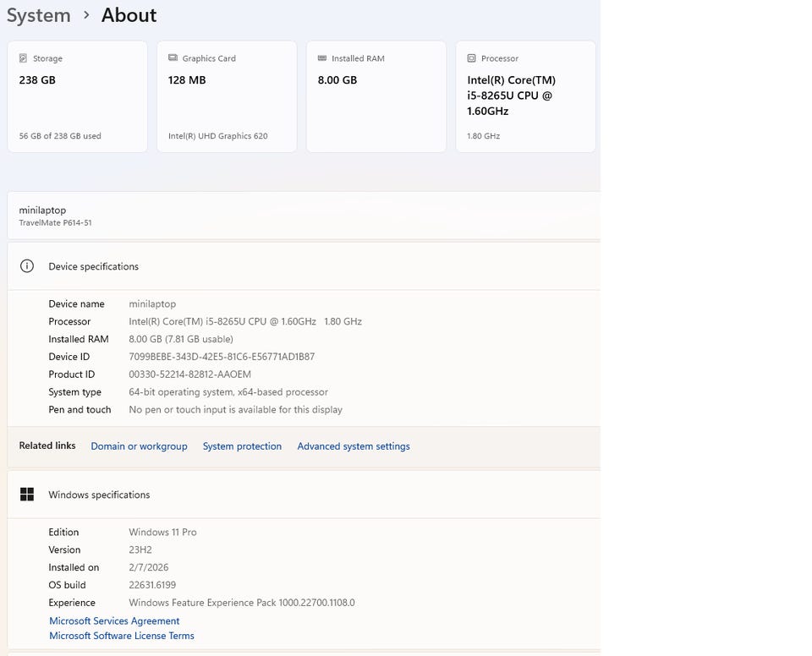Click '64-bit operating system' System type value
The width and height of the screenshot is (812, 656).
click(x=228, y=392)
